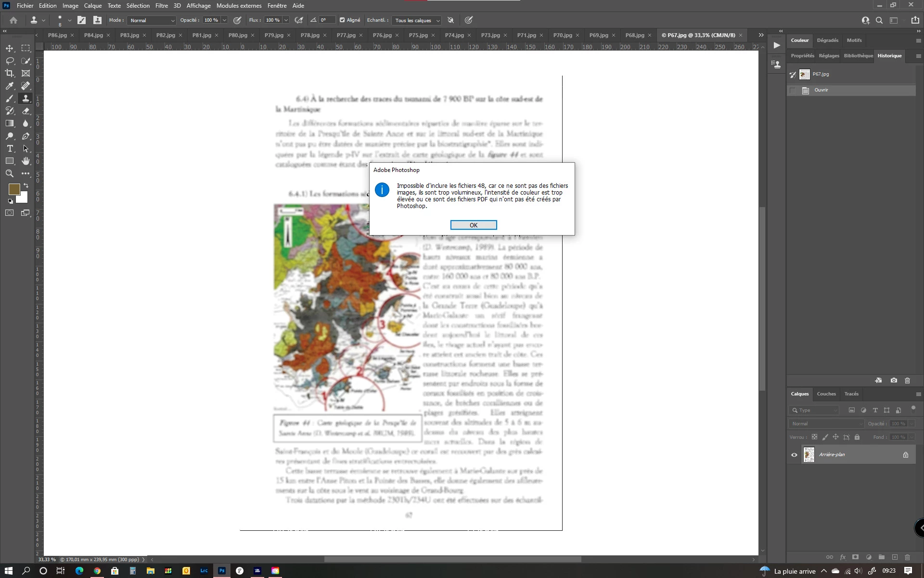Screen dimensions: 924x578
Task: Click the foreground color swatch
Action: click(14, 189)
